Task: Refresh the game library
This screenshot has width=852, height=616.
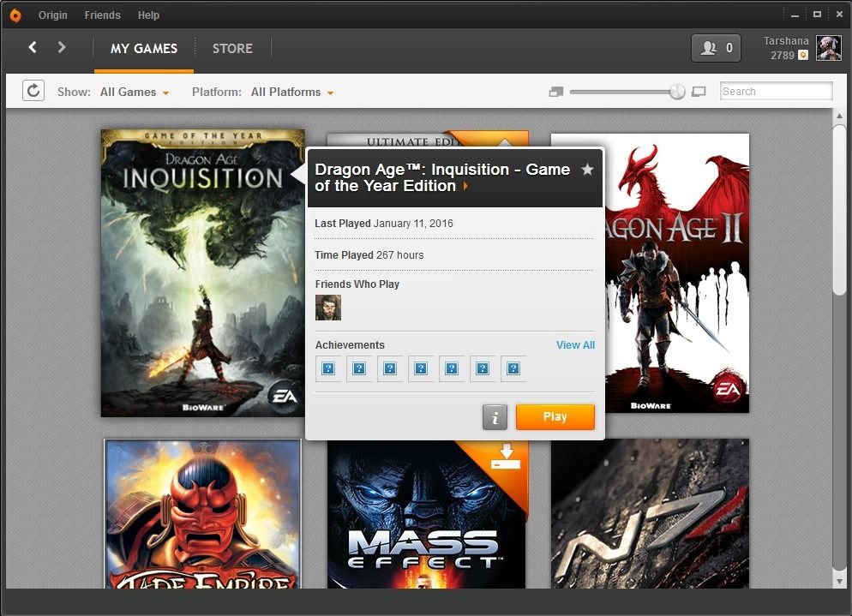Action: pos(33,91)
